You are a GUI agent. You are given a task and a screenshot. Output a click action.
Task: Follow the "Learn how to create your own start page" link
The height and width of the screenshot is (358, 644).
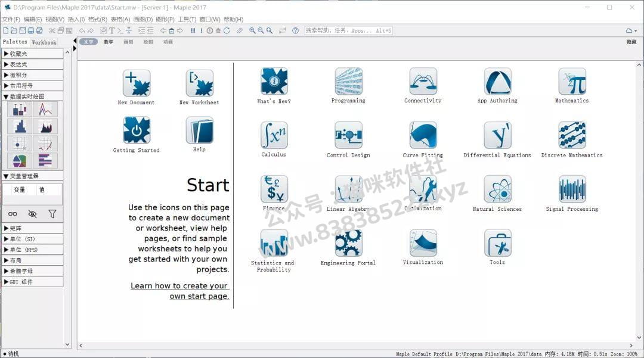pyautogui.click(x=179, y=291)
